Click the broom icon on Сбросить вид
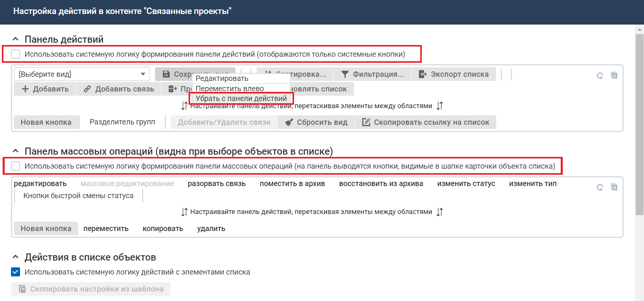This screenshot has width=644, height=301. pos(289,123)
